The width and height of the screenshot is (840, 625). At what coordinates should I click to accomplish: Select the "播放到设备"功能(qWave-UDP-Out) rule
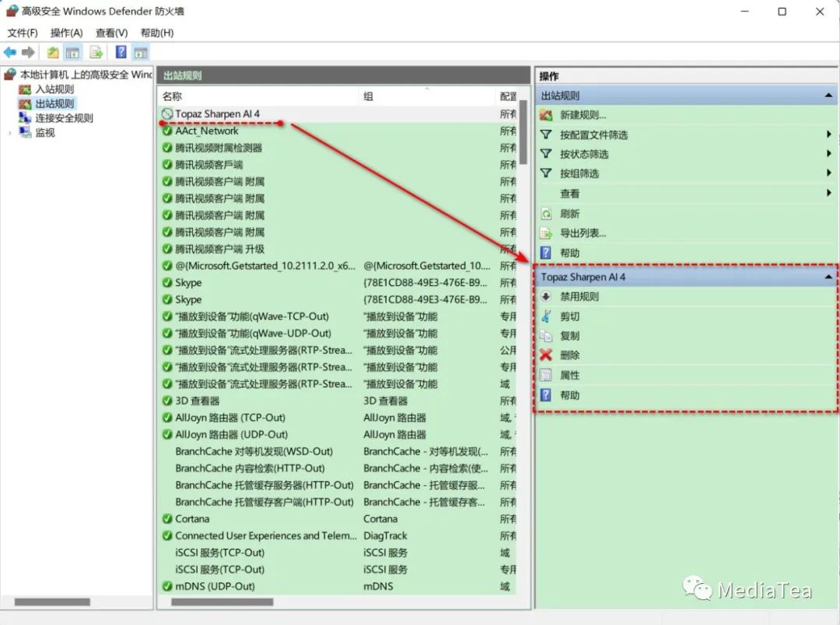338,333
